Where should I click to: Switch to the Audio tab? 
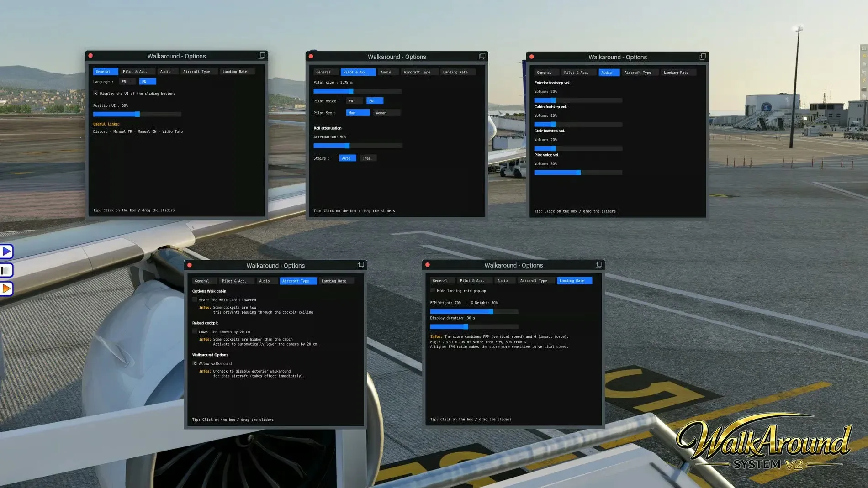click(x=168, y=71)
